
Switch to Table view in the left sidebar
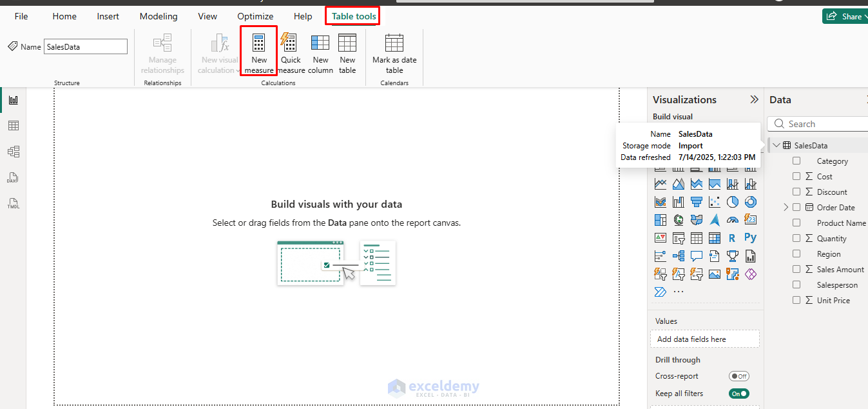(14, 125)
